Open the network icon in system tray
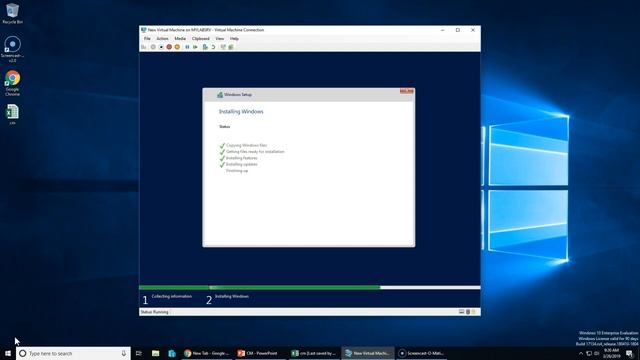The image size is (640, 360). pyautogui.click(x=589, y=353)
